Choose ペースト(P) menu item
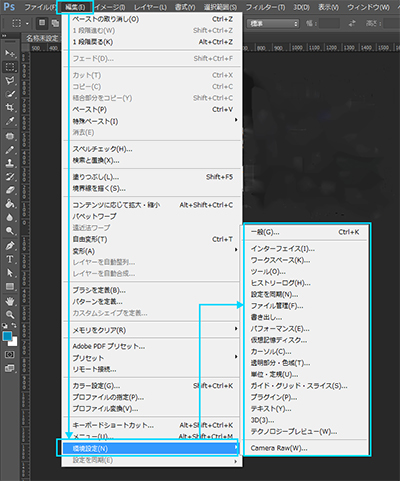The height and width of the screenshot is (481, 400). coord(152,109)
